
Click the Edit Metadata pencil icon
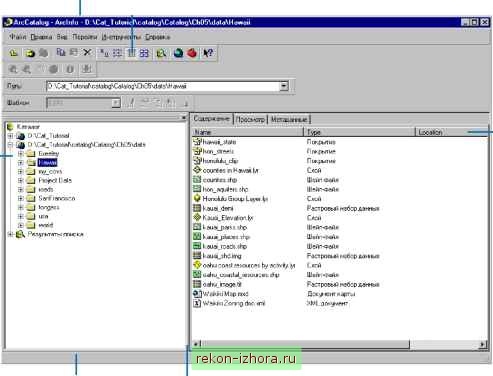pyautogui.click(x=131, y=103)
